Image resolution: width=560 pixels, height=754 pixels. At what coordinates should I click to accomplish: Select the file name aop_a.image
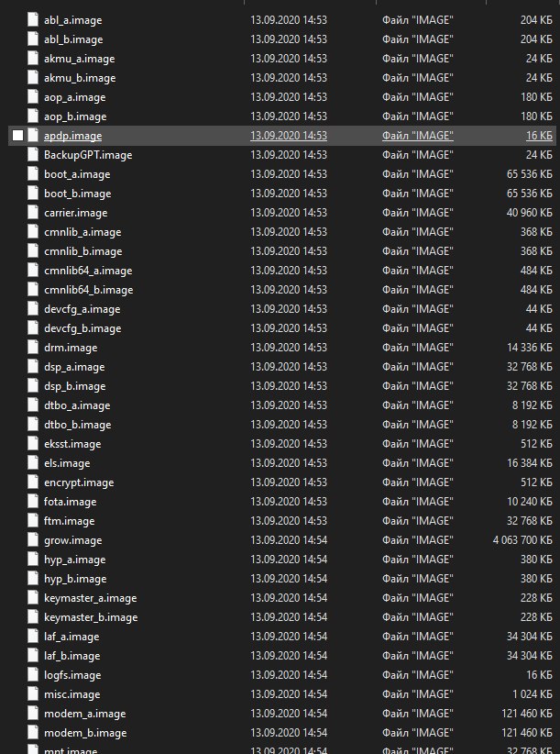pos(74,97)
